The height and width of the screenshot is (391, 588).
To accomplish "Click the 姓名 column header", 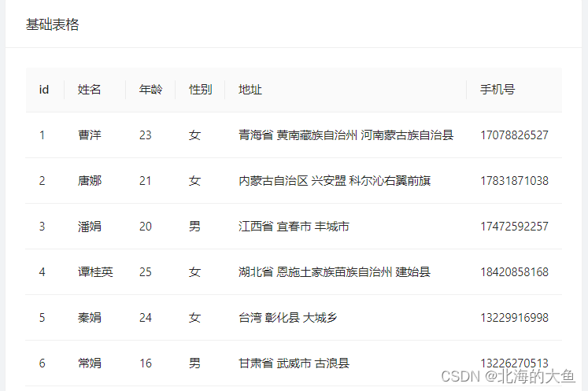I will click(89, 90).
